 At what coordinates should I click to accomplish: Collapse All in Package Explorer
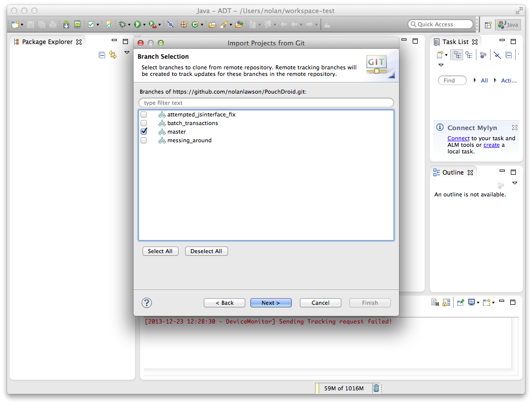[102, 55]
